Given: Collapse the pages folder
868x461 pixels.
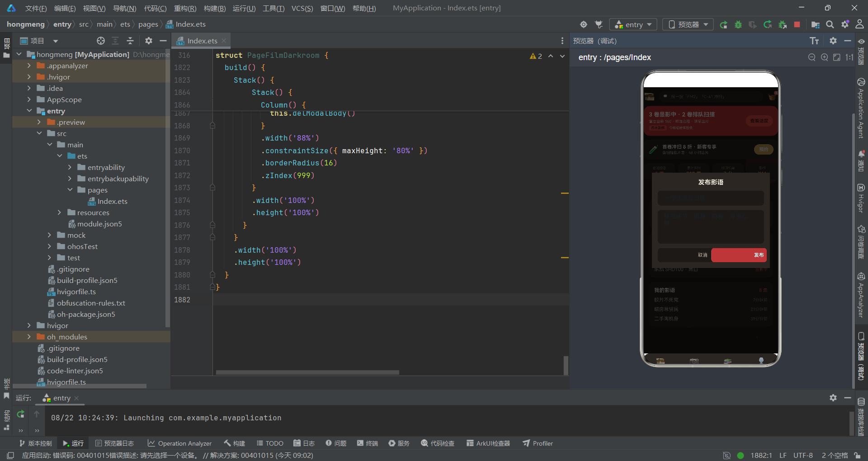Looking at the screenshot, I should pyautogui.click(x=70, y=190).
